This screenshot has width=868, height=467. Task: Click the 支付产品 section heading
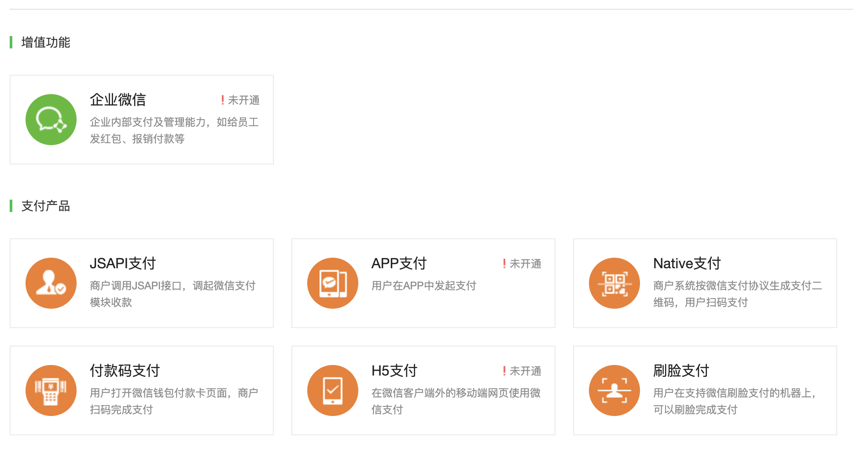point(46,206)
